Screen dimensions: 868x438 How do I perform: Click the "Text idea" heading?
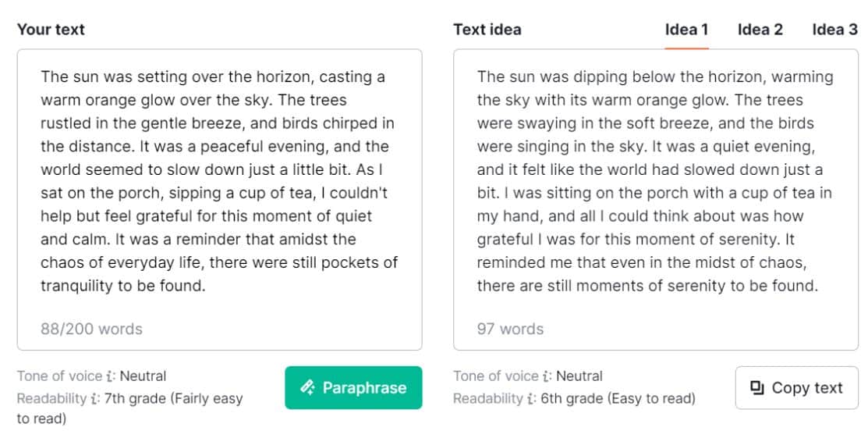click(x=487, y=30)
